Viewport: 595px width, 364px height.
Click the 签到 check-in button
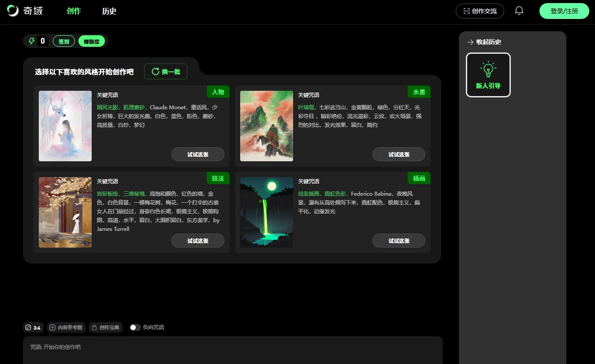coord(64,41)
